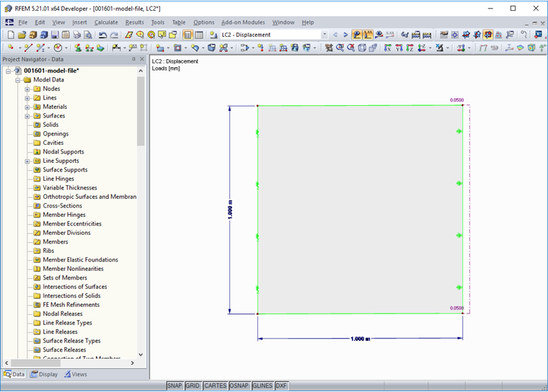Select Member Hinges in the tree
548x392 pixels.
(x=64, y=215)
